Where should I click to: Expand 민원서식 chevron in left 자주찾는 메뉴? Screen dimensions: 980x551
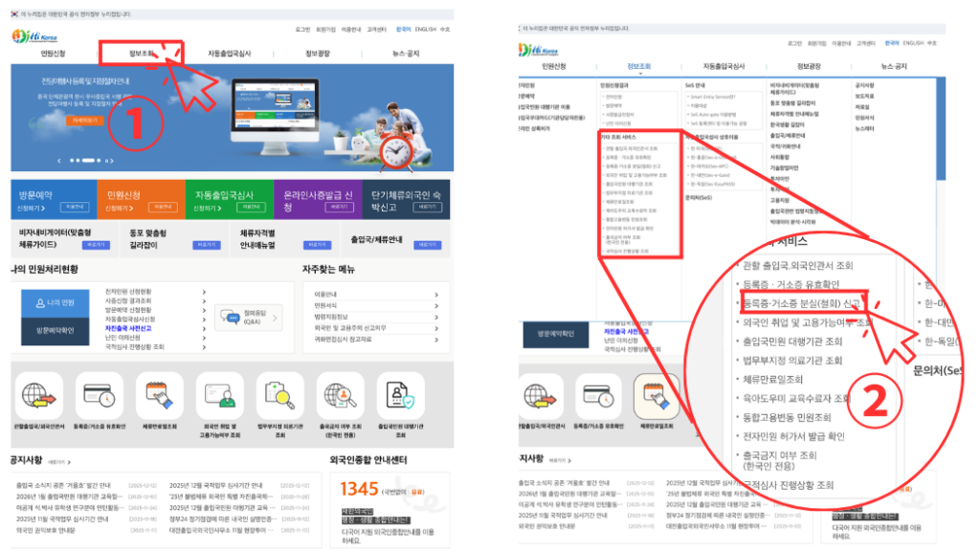pyautogui.click(x=435, y=305)
